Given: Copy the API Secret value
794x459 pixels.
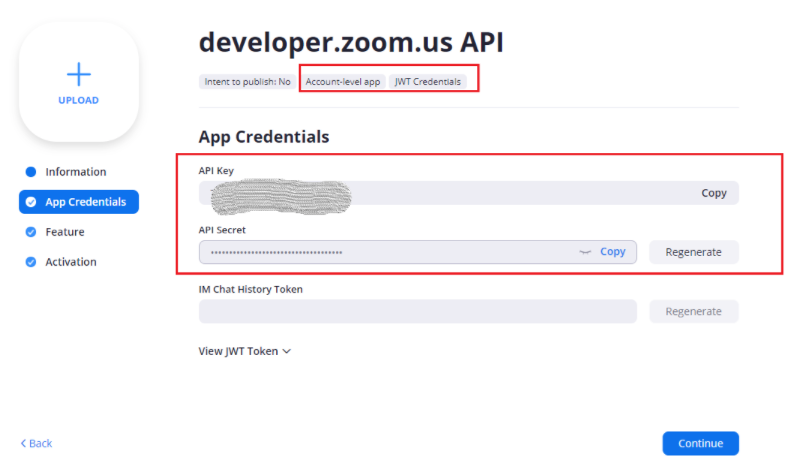Looking at the screenshot, I should [x=613, y=251].
